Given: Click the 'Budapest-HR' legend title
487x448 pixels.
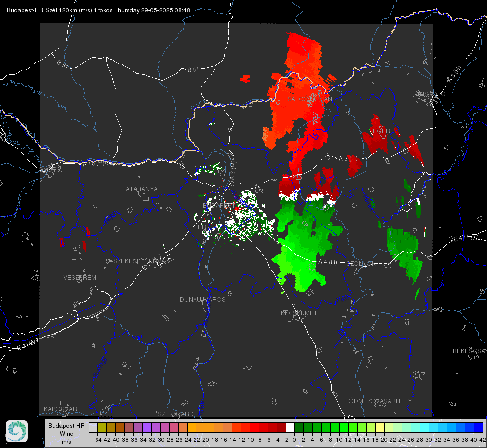Looking at the screenshot, I should pos(67,425).
